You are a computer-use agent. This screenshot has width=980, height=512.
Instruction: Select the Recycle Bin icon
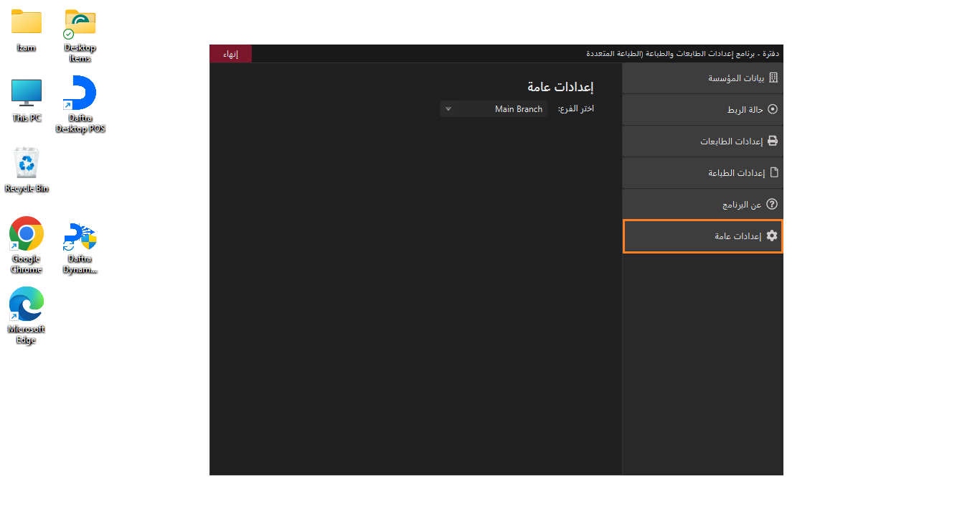tap(27, 170)
